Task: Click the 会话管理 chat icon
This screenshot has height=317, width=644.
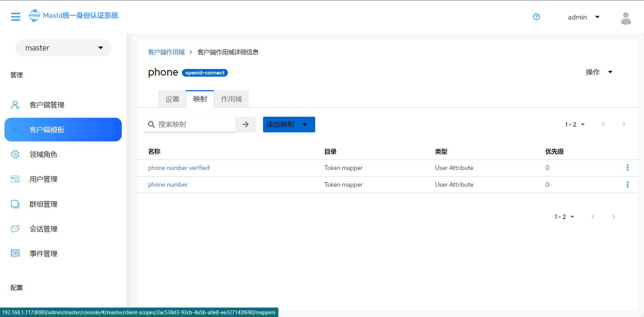Action: 15,229
